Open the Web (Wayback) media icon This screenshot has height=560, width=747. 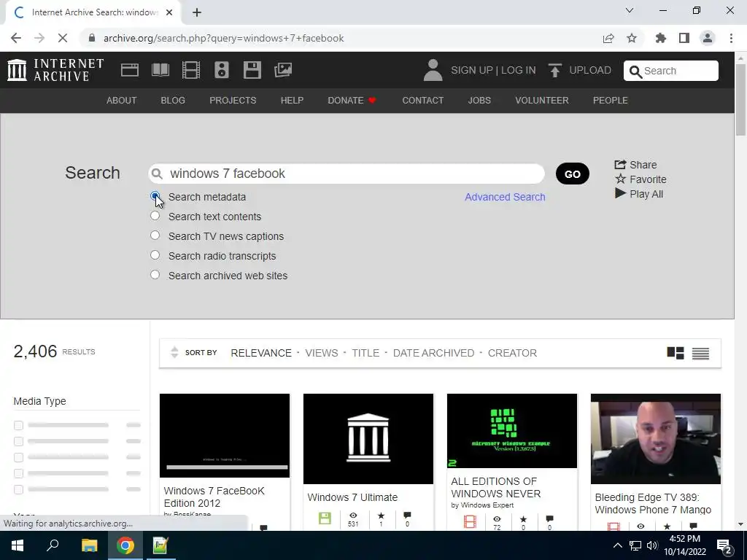coord(130,70)
